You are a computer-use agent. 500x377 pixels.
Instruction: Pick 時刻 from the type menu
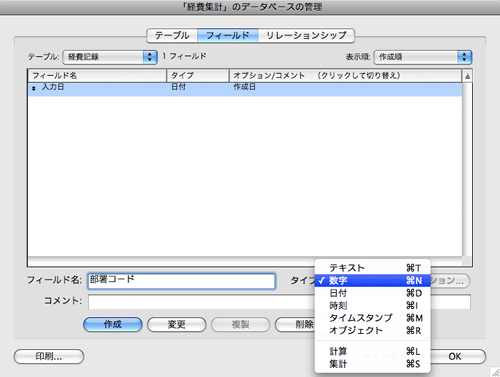tap(373, 305)
